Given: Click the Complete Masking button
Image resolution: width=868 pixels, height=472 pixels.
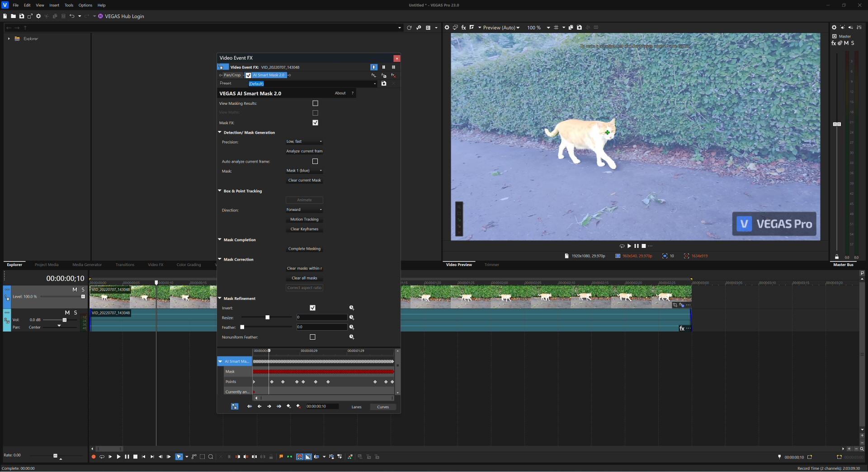Looking at the screenshot, I should 304,249.
